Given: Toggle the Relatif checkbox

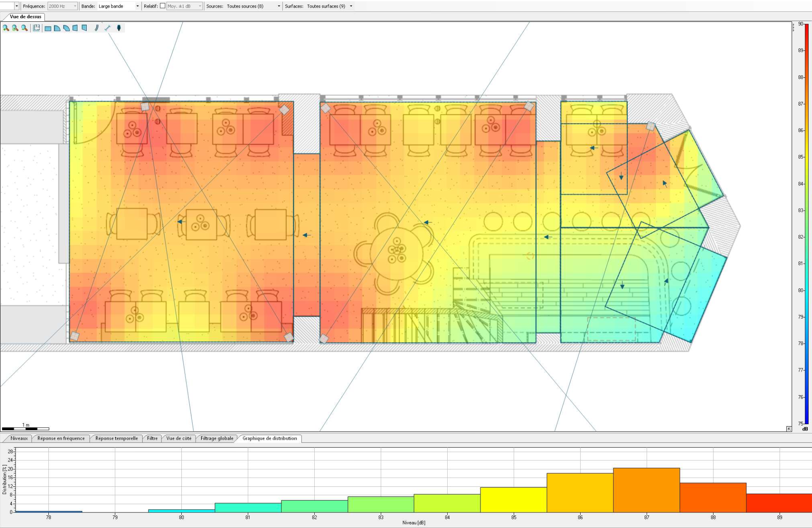Looking at the screenshot, I should click(x=162, y=6).
